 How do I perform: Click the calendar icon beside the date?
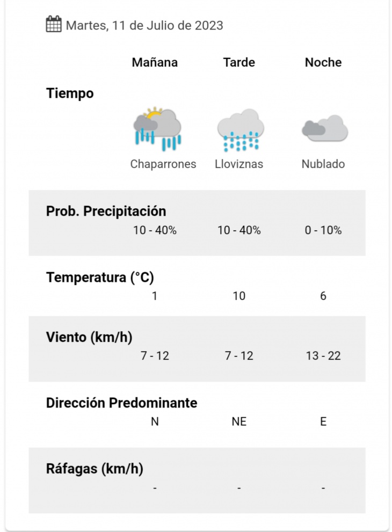(x=54, y=24)
